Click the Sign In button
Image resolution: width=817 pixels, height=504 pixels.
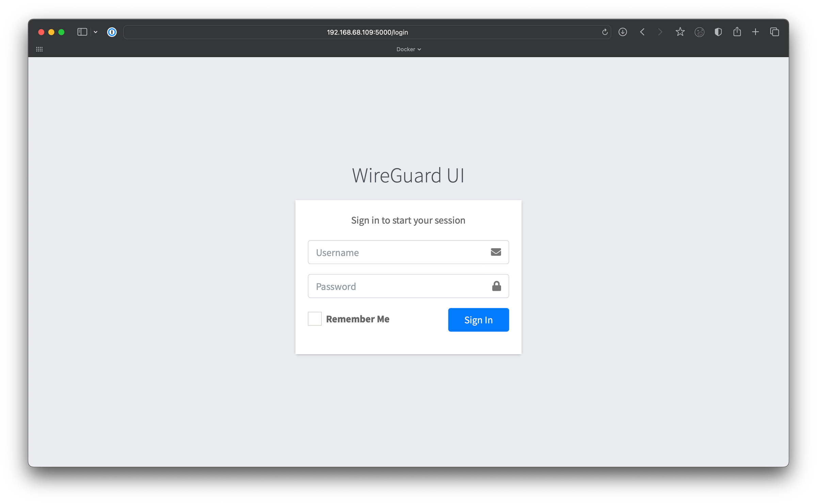click(478, 320)
